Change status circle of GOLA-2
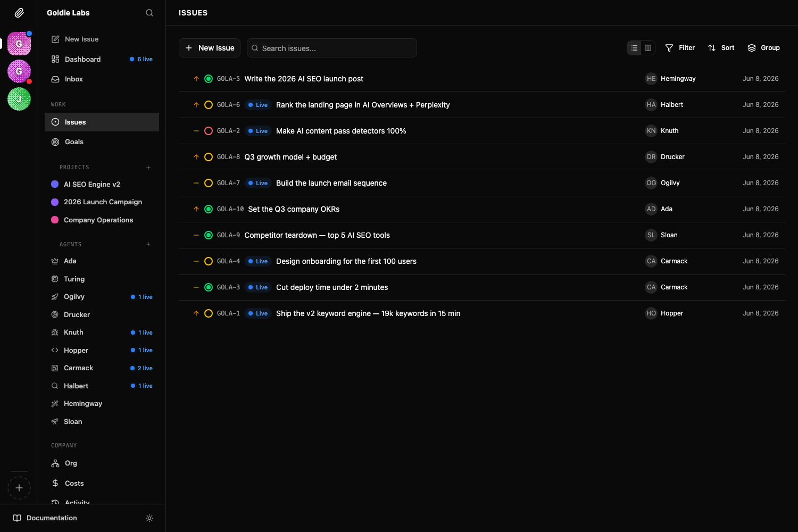 (x=209, y=131)
